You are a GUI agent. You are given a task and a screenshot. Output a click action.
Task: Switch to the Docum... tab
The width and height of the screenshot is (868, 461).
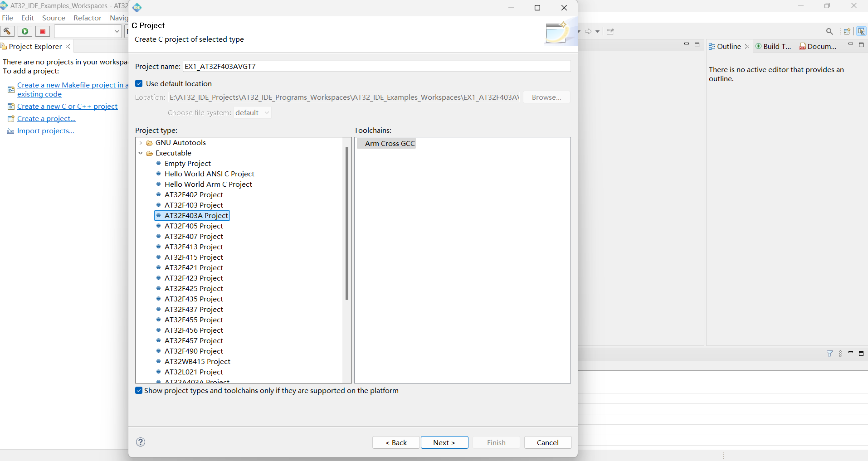[x=818, y=46]
